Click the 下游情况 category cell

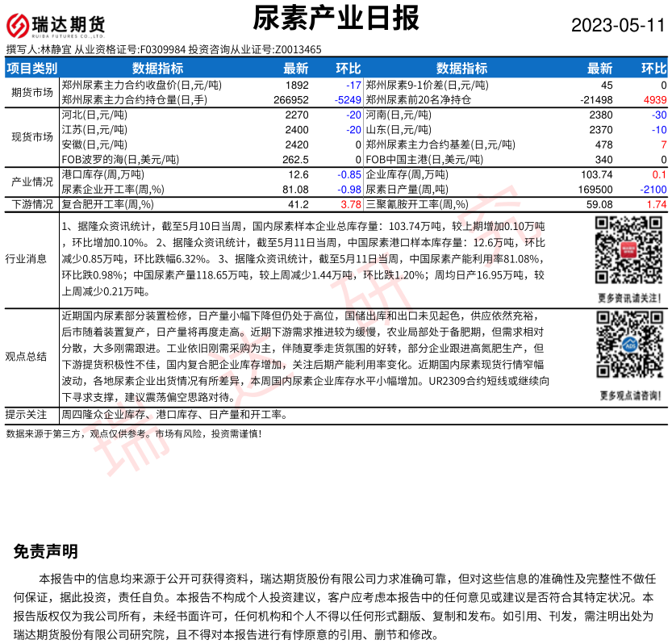[x=32, y=205]
